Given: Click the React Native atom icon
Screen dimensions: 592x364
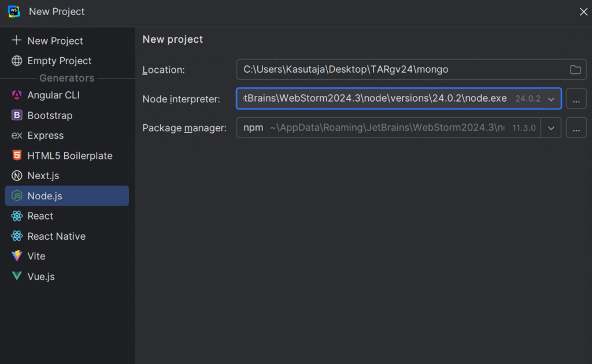Looking at the screenshot, I should pyautogui.click(x=17, y=236).
